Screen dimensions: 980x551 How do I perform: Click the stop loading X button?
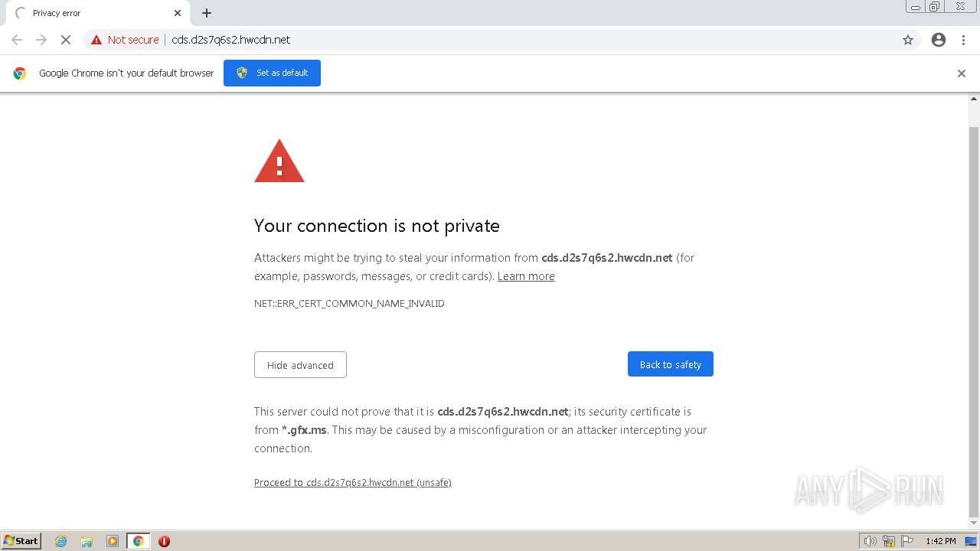pyautogui.click(x=66, y=40)
